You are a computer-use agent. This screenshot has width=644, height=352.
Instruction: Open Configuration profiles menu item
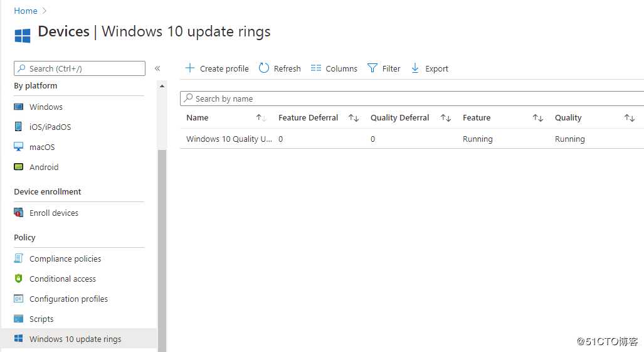68,299
